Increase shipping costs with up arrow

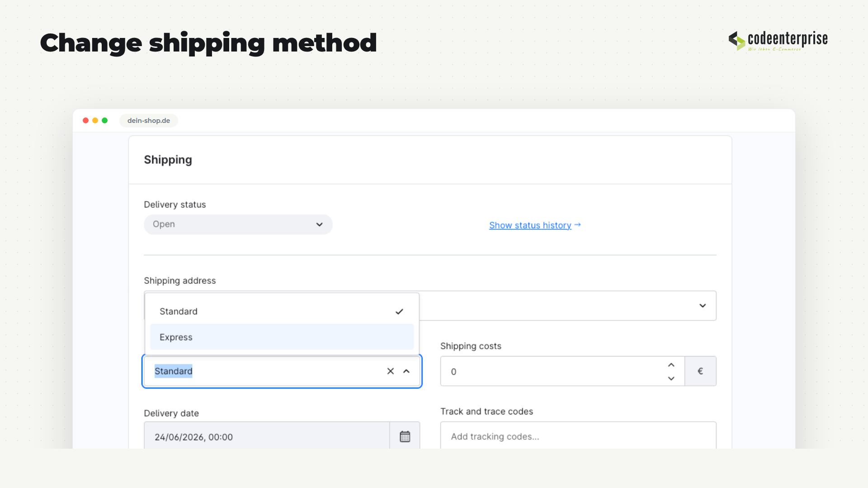tap(671, 365)
